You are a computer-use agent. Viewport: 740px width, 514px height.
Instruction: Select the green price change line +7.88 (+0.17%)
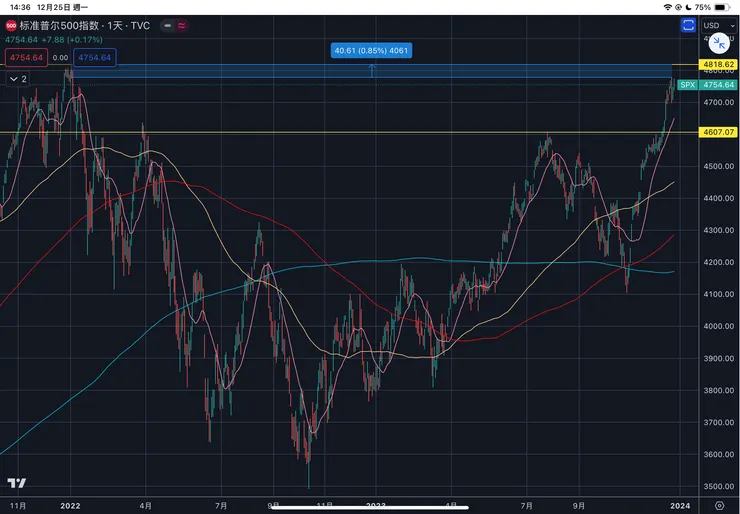(x=72, y=40)
